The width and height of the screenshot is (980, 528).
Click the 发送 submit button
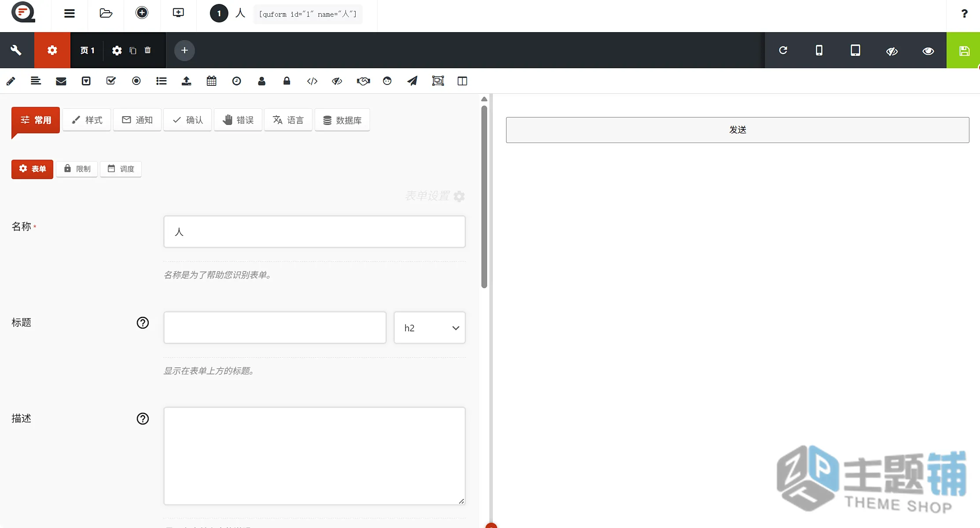pos(738,130)
